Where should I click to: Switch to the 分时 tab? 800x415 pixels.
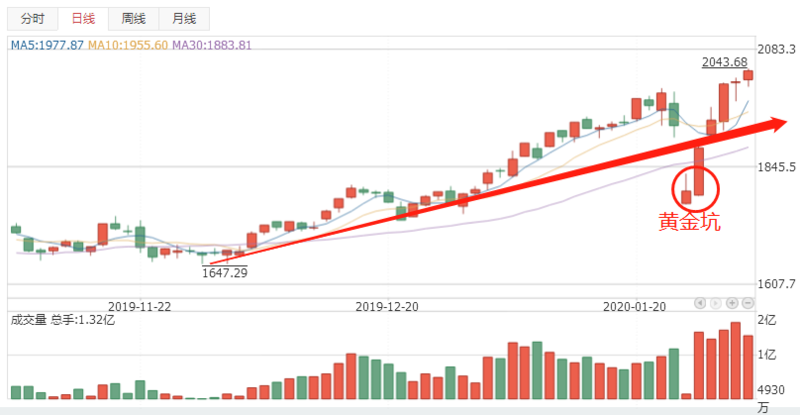[x=33, y=19]
